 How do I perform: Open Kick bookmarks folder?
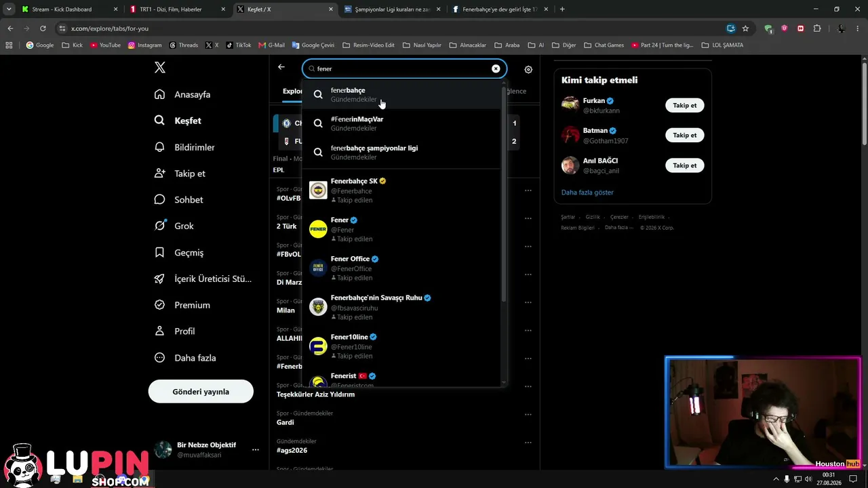72,45
